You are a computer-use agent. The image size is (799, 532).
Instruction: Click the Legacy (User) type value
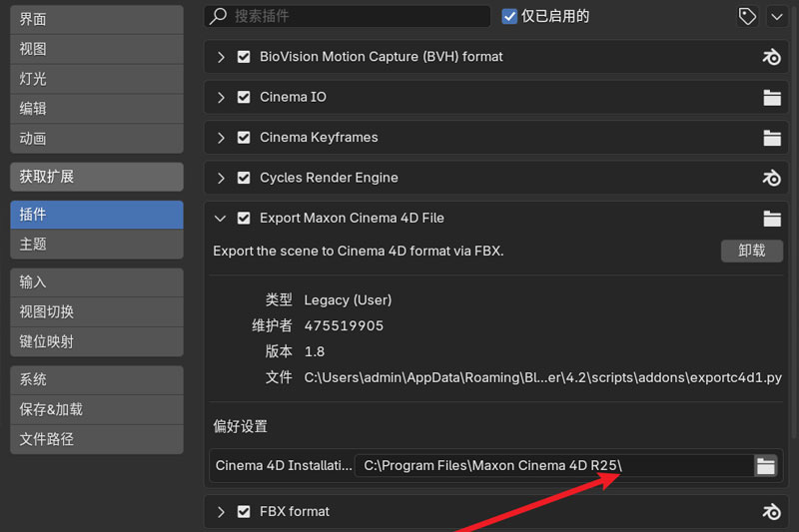348,300
